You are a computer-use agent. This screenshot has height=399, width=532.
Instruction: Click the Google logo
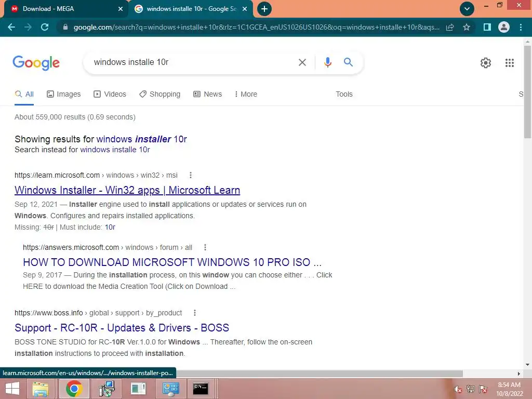[36, 63]
